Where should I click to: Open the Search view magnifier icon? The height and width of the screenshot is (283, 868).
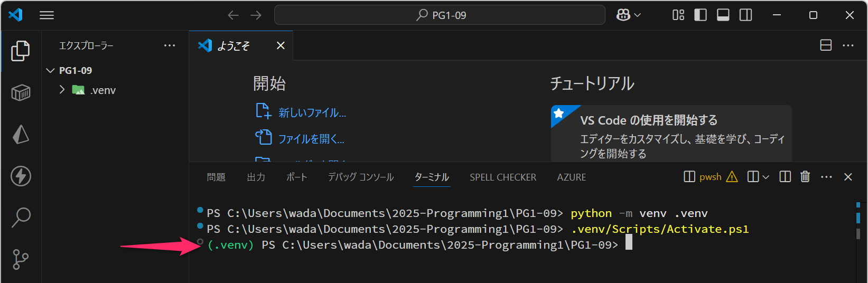pos(21,217)
